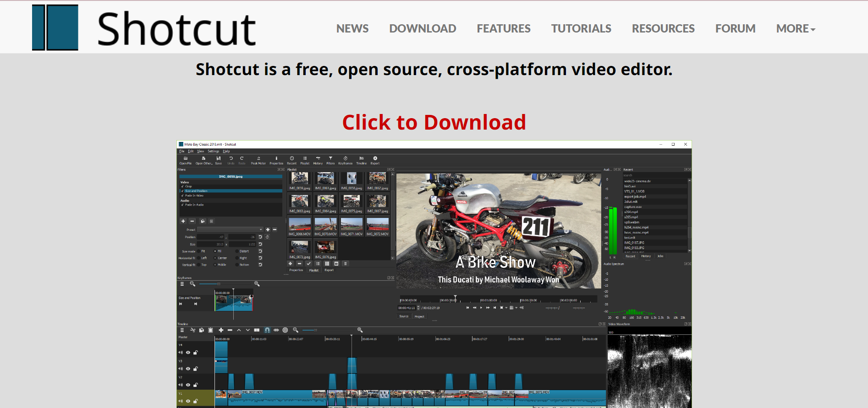Click the timeline zoom slider
This screenshot has height=408, width=868.
tap(327, 330)
